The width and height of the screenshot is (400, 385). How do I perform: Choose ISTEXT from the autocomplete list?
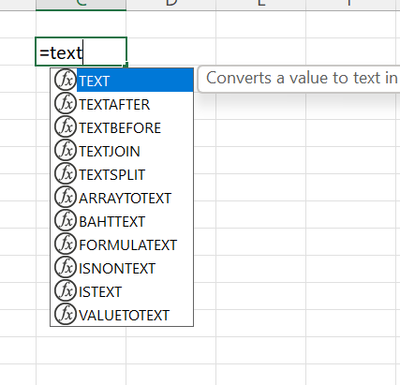coord(122,292)
